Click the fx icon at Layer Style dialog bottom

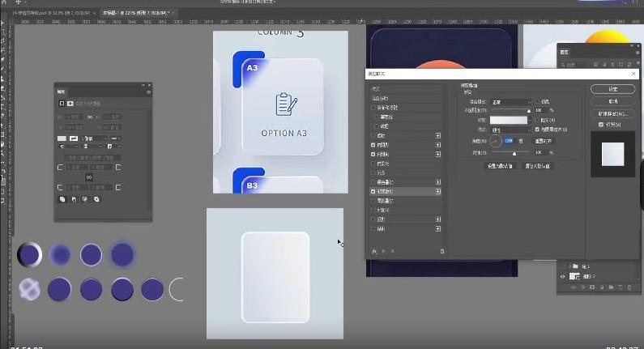[374, 252]
